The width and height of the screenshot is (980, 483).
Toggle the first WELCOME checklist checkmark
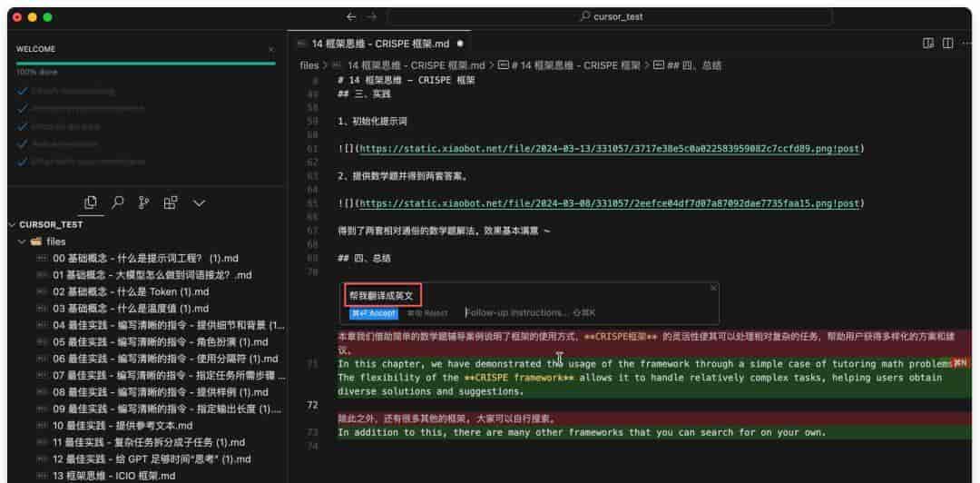tap(23, 92)
